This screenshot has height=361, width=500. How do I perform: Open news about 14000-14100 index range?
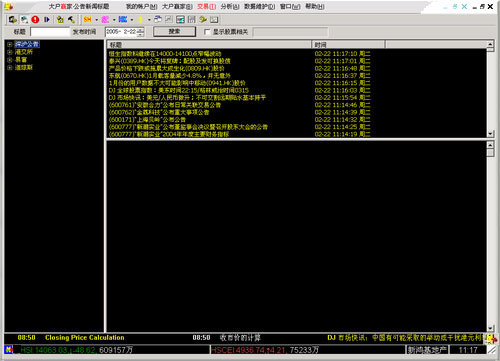(165, 54)
